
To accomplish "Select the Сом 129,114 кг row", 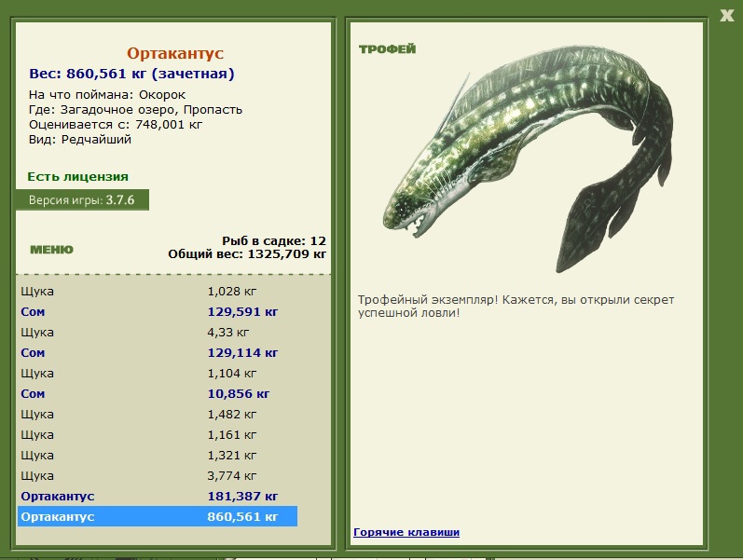I will 158,353.
